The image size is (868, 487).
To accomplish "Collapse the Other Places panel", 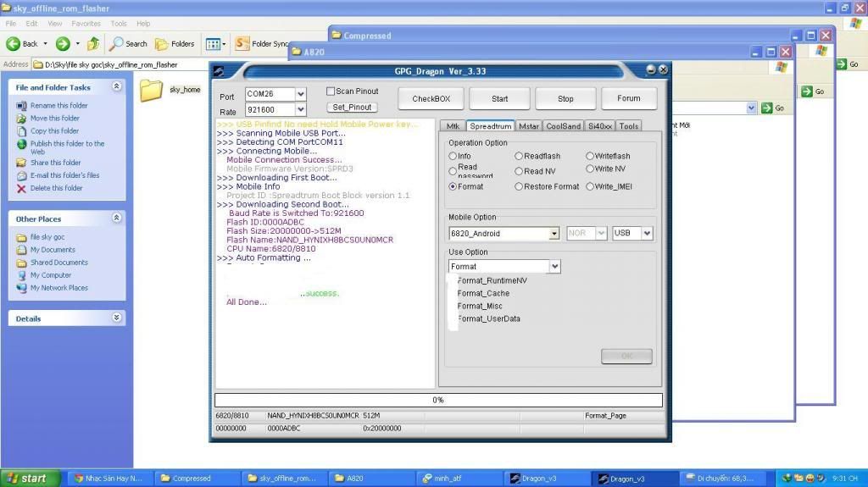I will pos(117,218).
